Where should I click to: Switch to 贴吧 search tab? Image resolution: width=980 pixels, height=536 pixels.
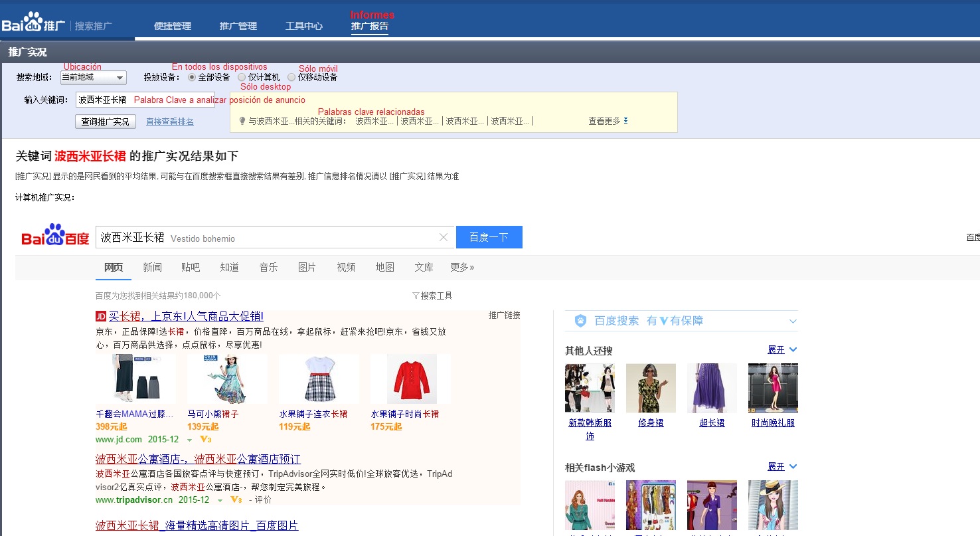click(x=191, y=267)
